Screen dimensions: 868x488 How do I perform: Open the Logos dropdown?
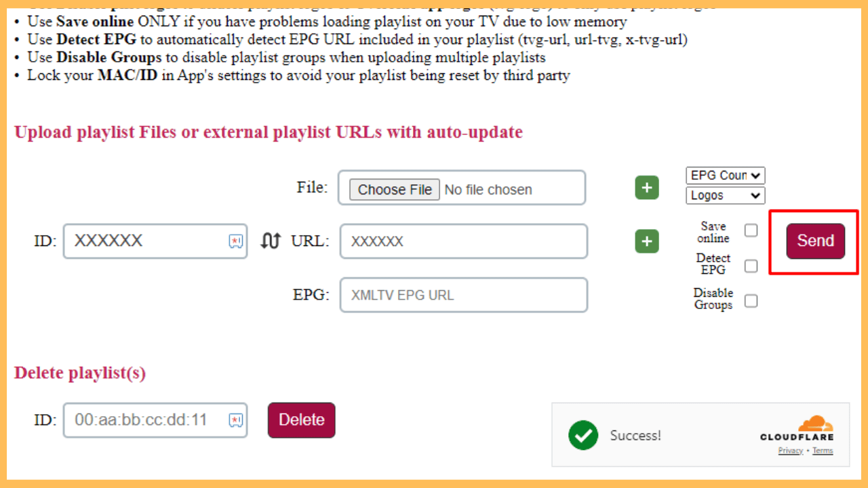(x=725, y=195)
